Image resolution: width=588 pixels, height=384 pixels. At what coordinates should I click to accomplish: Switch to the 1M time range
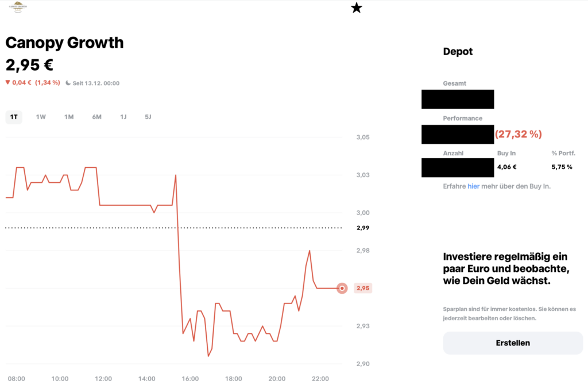(x=69, y=117)
